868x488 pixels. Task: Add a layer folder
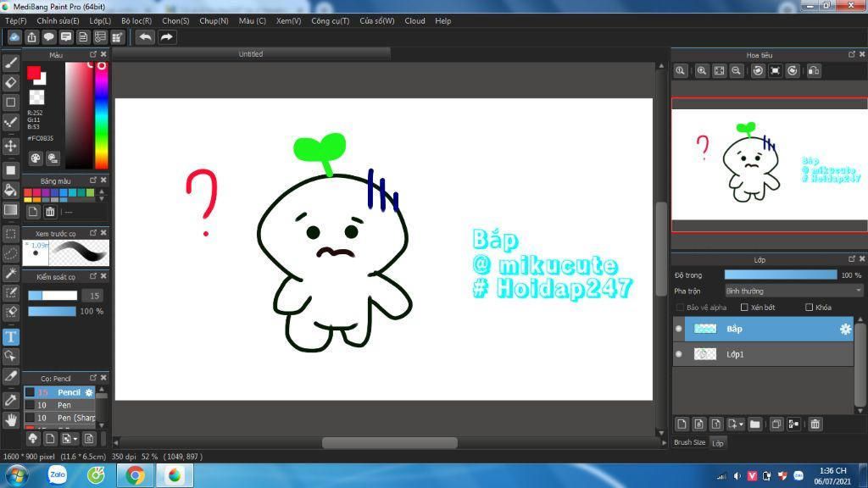point(754,424)
